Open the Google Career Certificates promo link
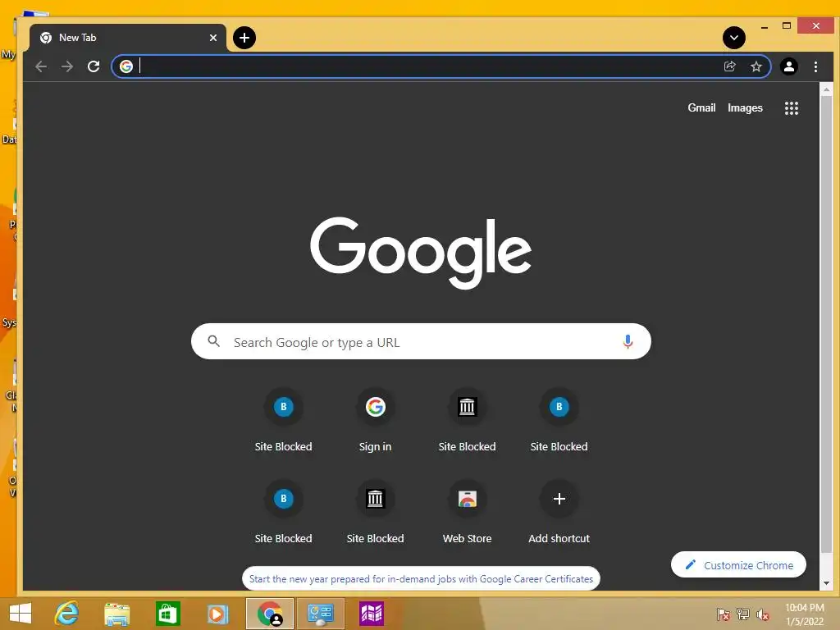This screenshot has width=840, height=630. 421,578
